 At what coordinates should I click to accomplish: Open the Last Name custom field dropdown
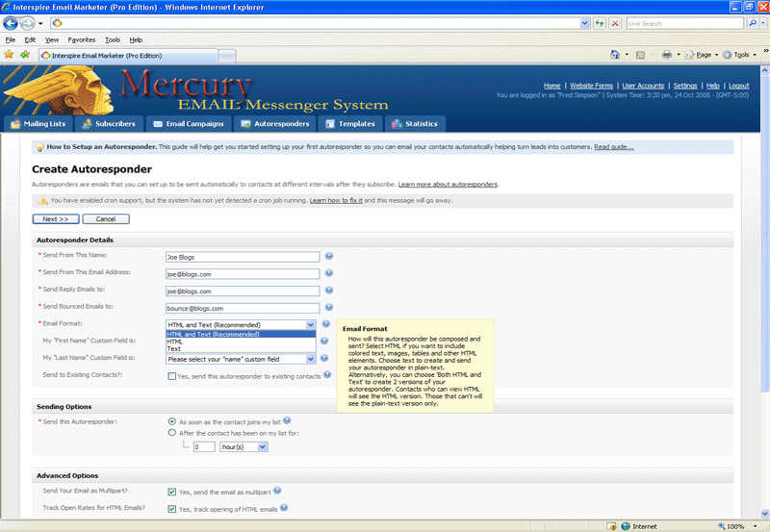tap(241, 359)
